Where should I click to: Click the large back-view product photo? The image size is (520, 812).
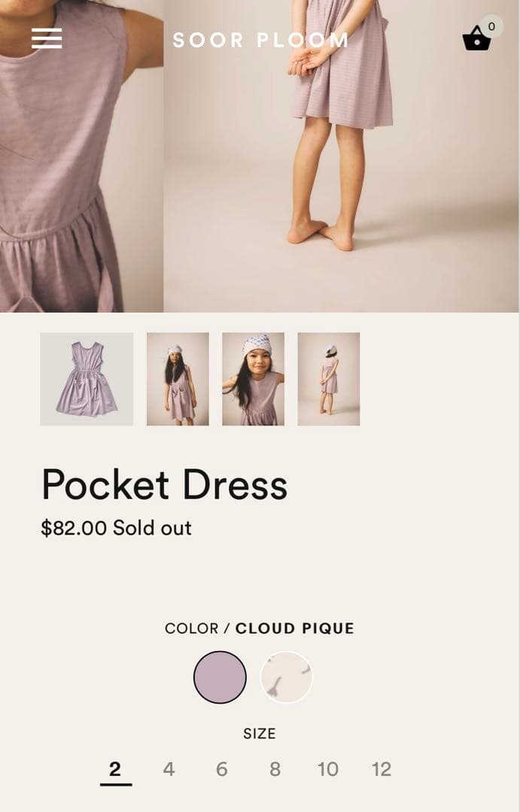342,156
